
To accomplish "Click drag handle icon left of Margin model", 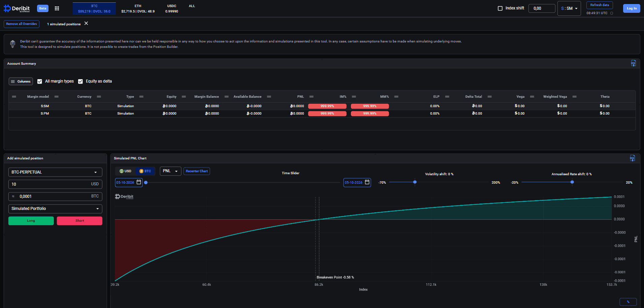I will [x=14, y=97].
